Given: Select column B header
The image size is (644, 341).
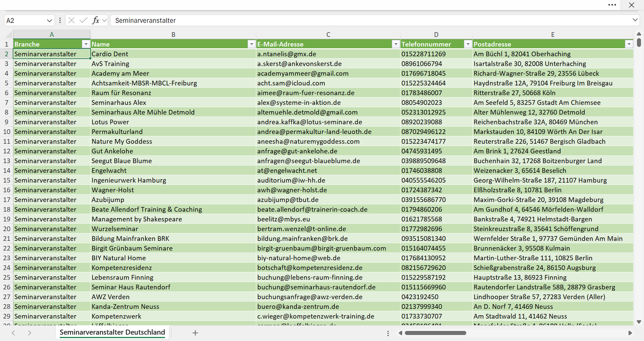Looking at the screenshot, I should point(174,35).
